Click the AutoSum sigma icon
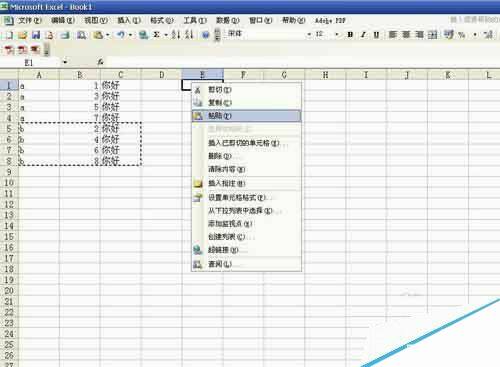Viewport: 500px width, 367px height. pyautogui.click(x=156, y=35)
